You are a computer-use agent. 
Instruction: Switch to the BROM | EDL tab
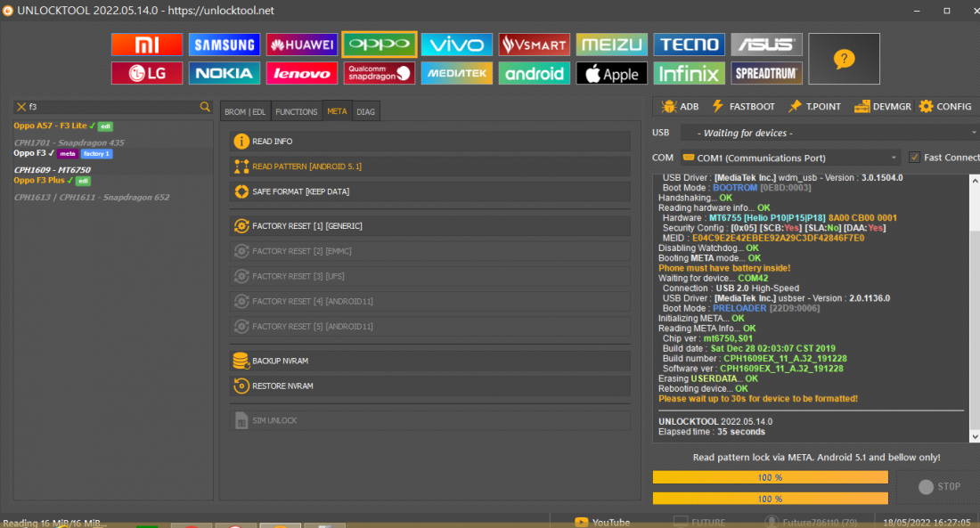click(245, 111)
